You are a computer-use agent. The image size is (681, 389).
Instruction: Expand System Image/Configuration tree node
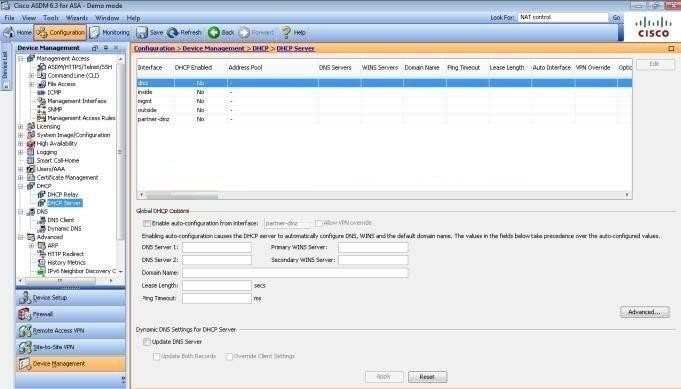(21, 135)
